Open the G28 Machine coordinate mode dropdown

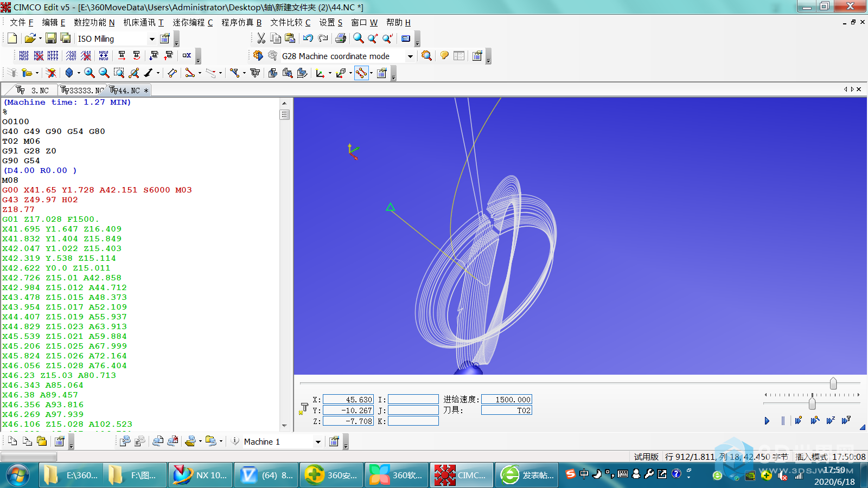tap(410, 56)
